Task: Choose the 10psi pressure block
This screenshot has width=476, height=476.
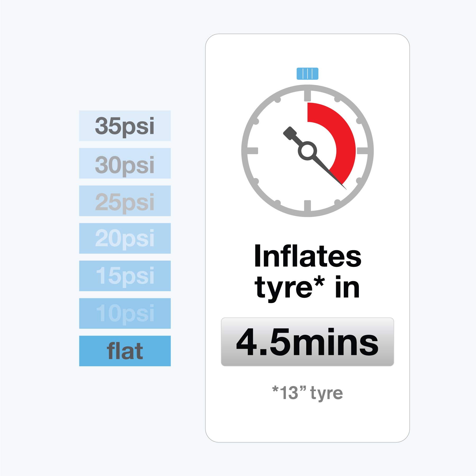Action: click(x=125, y=313)
